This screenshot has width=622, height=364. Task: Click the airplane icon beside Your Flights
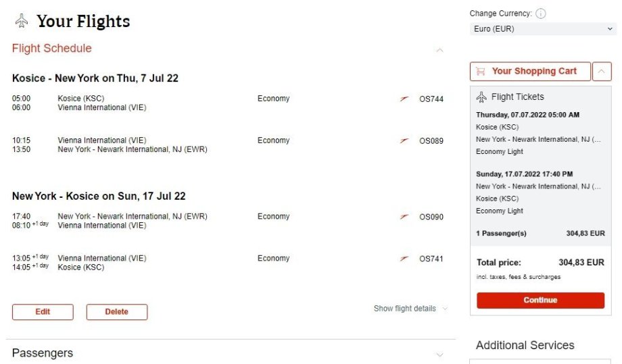pyautogui.click(x=22, y=22)
